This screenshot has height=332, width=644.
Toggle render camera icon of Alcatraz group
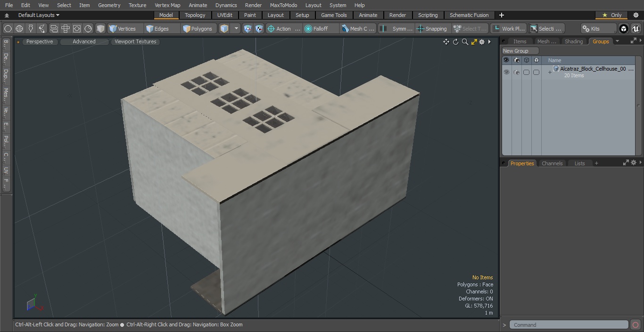516,72
